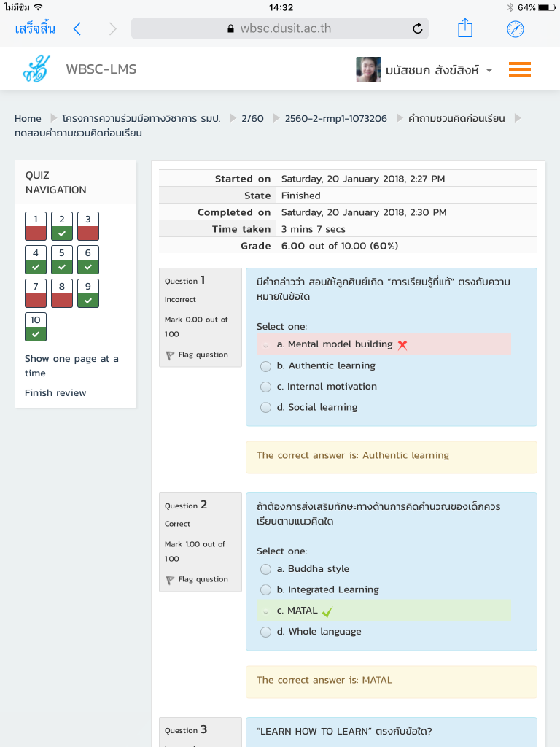Screen dimensions: 560x747
Task: Tap the wbsc.dusit.ac.th address bar
Action: click(x=280, y=28)
